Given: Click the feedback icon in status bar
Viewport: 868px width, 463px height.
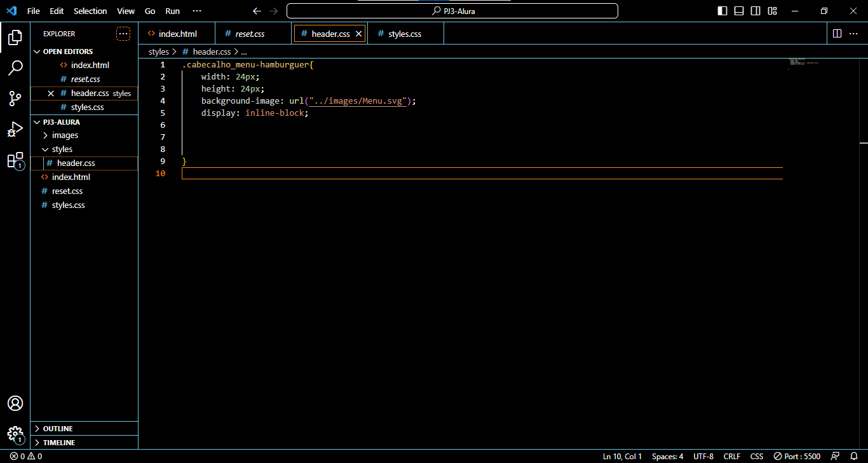Looking at the screenshot, I should coord(836,456).
